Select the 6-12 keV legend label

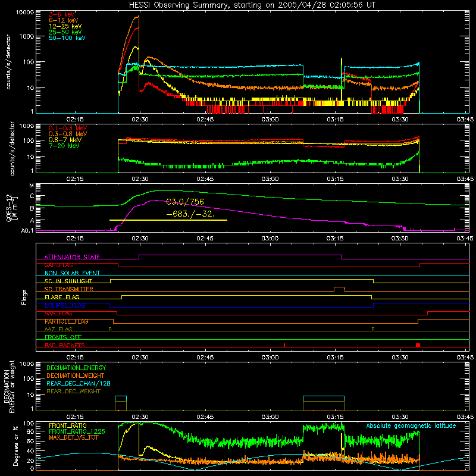63,20
